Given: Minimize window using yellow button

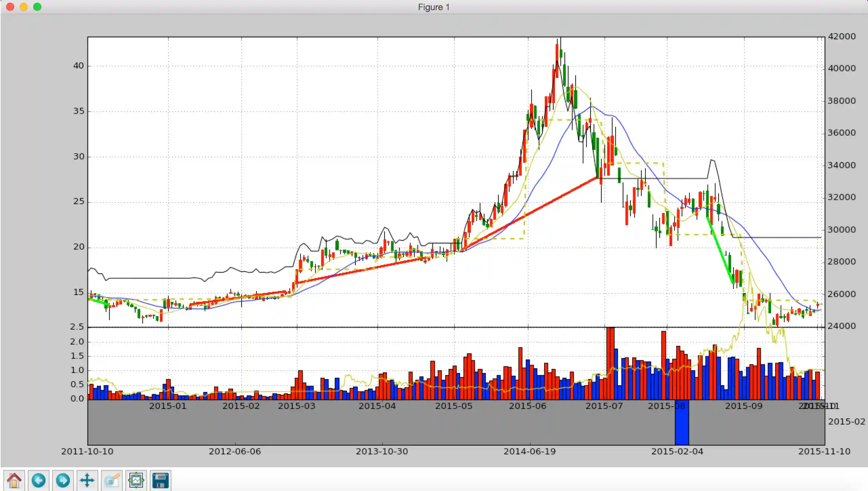Looking at the screenshot, I should point(24,7).
